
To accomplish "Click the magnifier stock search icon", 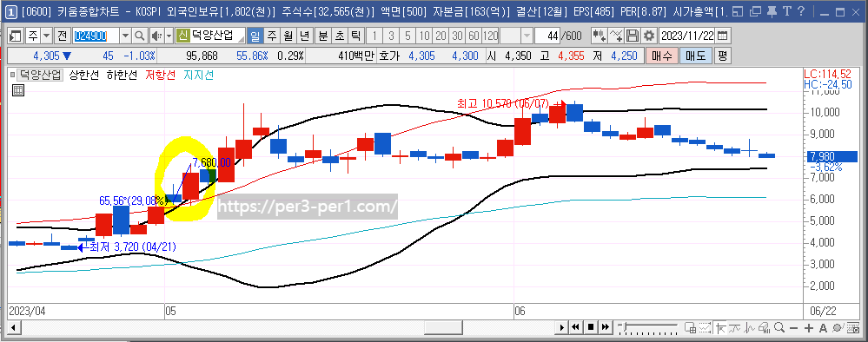I will pyautogui.click(x=140, y=36).
